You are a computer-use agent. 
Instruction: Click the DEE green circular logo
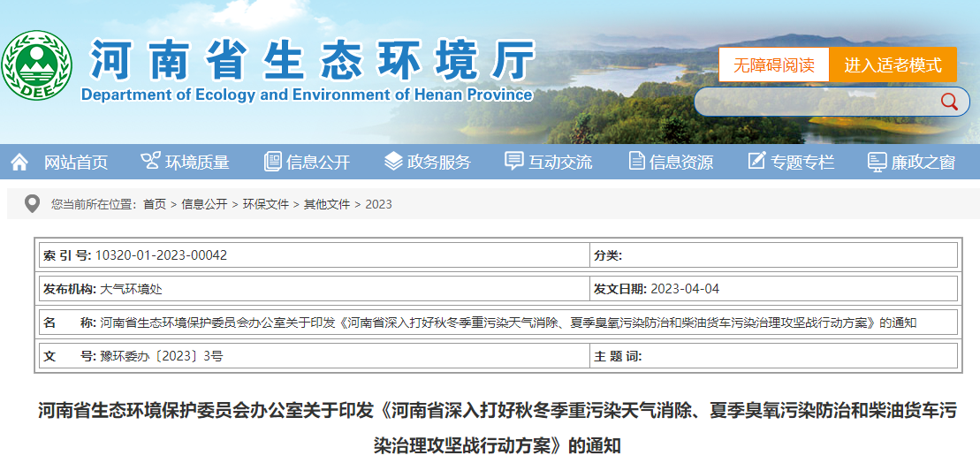37,65
